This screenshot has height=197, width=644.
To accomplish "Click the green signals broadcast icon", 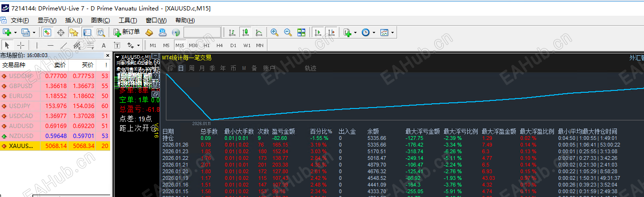I will coord(176,32).
